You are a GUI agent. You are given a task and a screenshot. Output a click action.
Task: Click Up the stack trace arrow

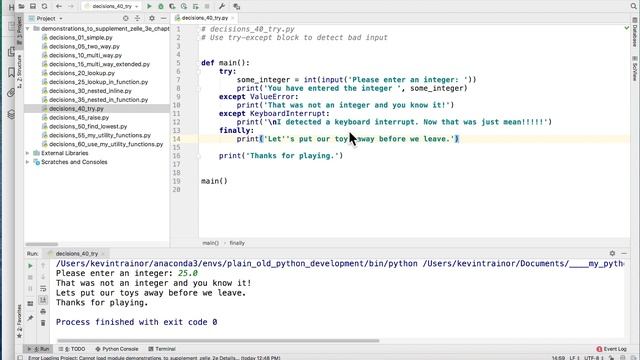[43, 266]
